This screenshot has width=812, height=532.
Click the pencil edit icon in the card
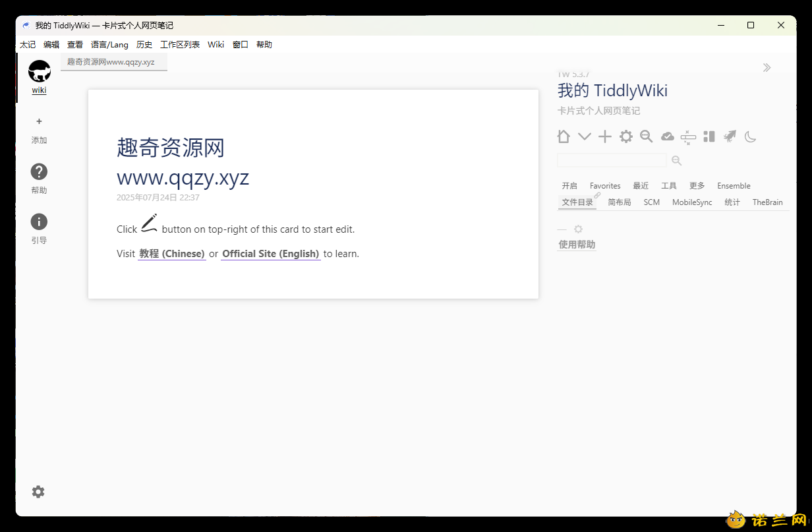click(x=149, y=223)
